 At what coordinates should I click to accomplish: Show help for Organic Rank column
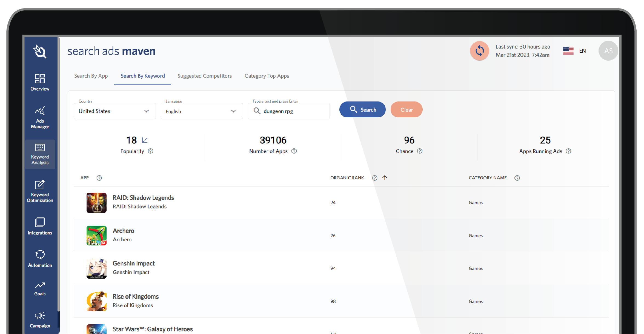click(374, 178)
